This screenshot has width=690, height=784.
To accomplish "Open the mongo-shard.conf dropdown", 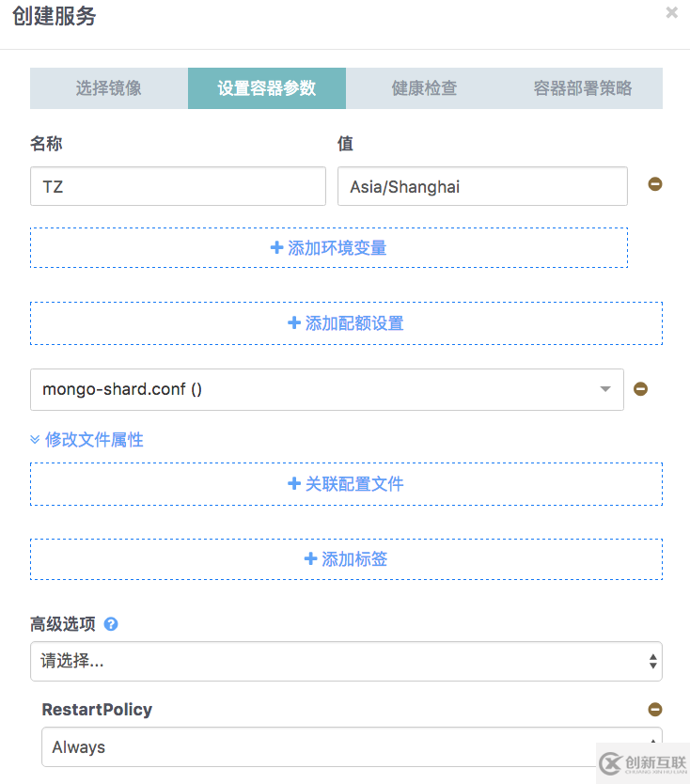I will coord(326,389).
